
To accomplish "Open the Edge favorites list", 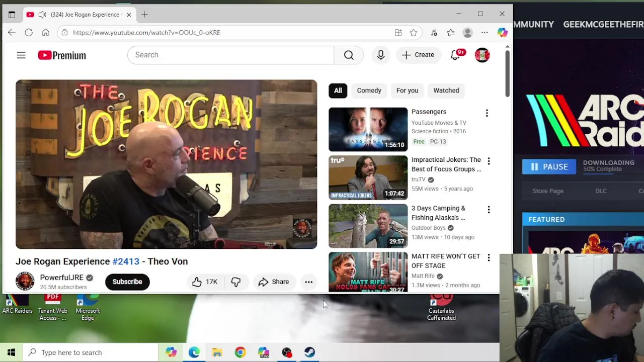I will [x=451, y=33].
